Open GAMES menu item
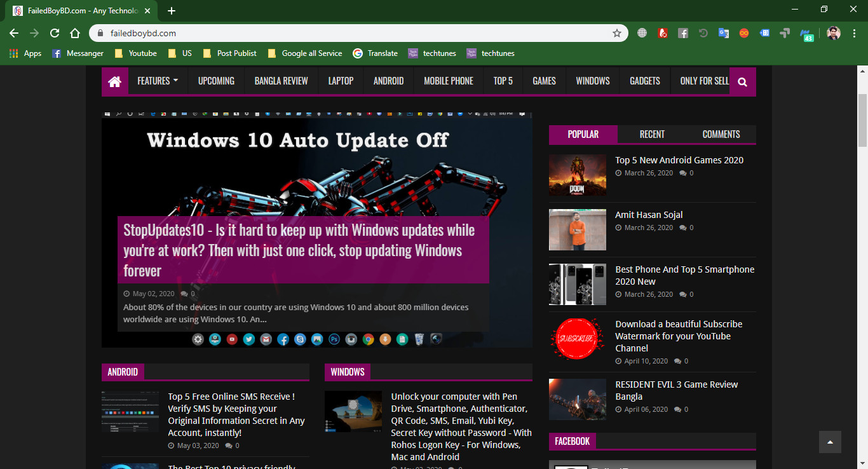The height and width of the screenshot is (469, 868). [544, 81]
